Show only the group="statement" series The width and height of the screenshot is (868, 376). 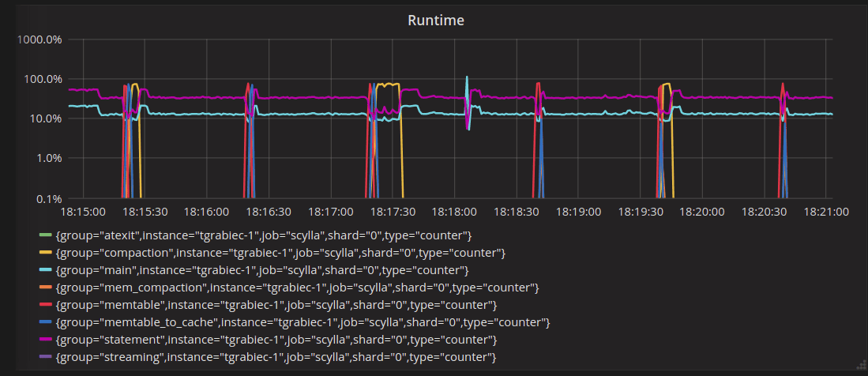[276, 339]
